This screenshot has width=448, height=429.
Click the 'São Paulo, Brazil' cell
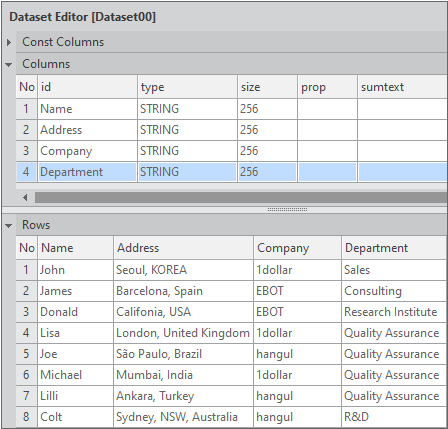[x=184, y=354]
